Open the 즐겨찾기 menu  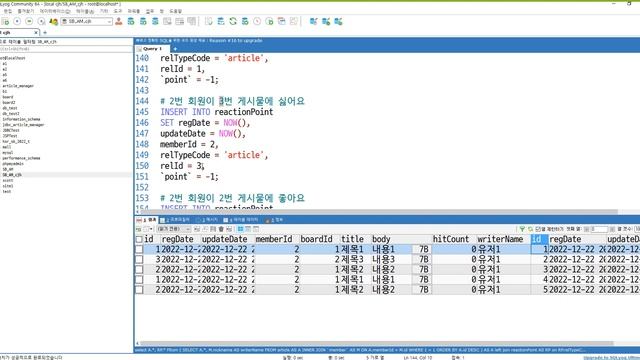point(26,11)
